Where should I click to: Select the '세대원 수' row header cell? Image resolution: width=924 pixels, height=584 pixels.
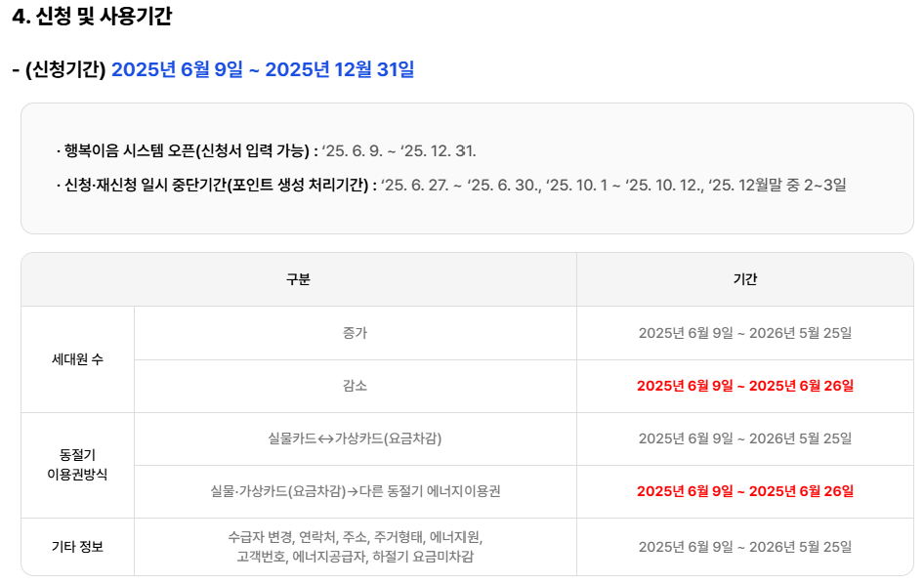(78, 359)
